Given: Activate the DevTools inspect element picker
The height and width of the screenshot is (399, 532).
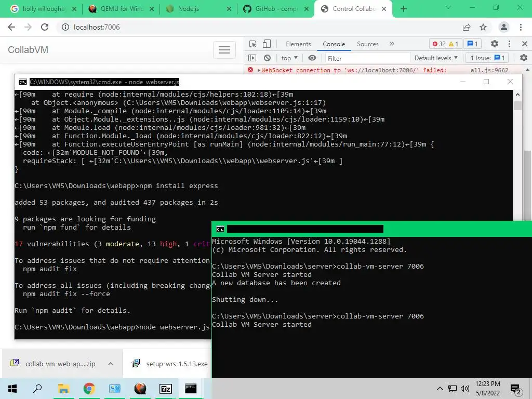Looking at the screenshot, I should pos(253,44).
